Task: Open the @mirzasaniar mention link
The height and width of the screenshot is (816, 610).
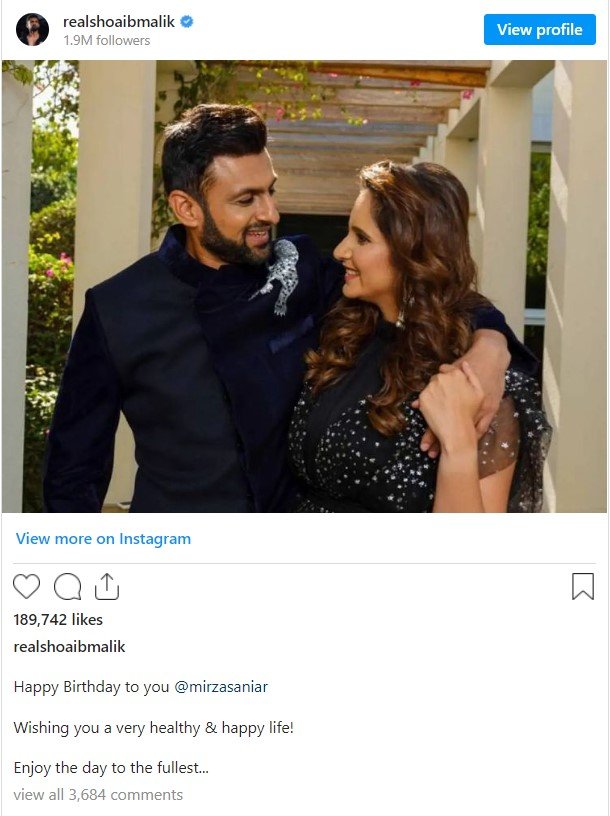Action: pos(221,687)
